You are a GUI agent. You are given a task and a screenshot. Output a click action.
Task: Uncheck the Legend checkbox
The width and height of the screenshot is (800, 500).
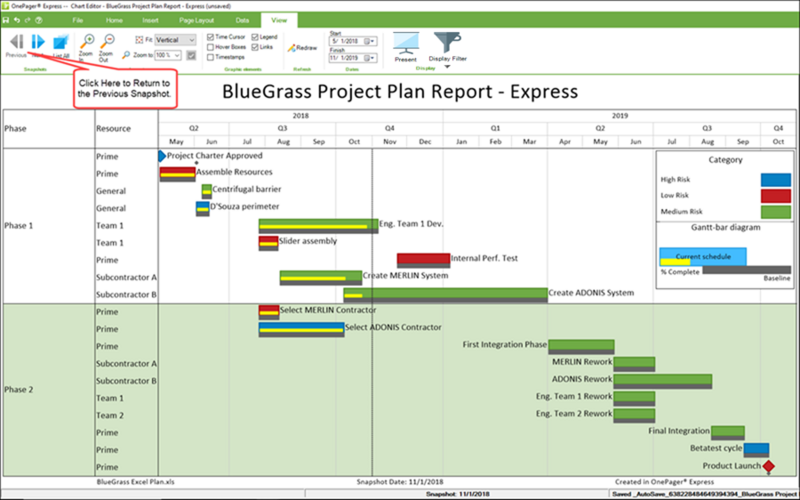(255, 37)
